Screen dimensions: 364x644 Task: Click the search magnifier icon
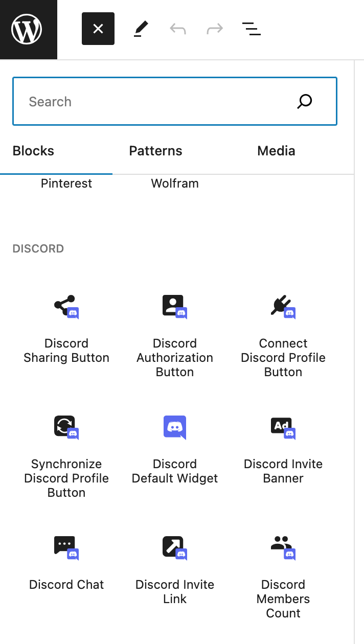click(x=305, y=102)
